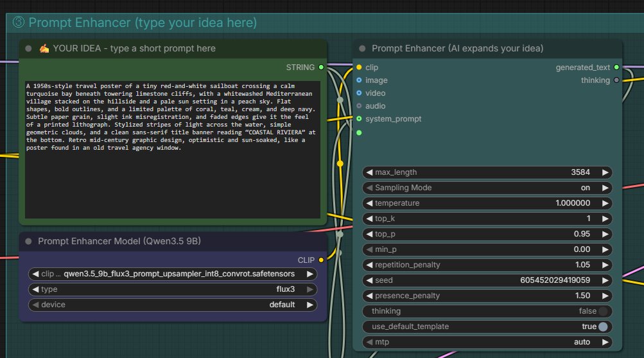Click the seed value 605452029419059
The image size is (644, 358).
pyautogui.click(x=555, y=280)
